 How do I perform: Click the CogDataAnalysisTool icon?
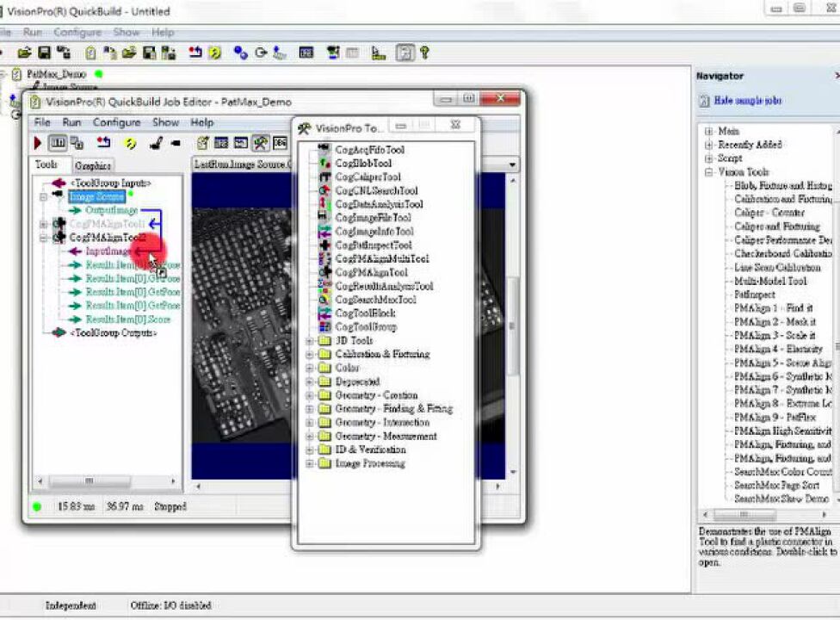click(x=324, y=204)
